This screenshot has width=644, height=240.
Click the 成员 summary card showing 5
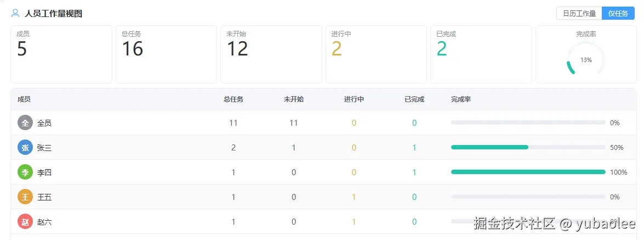[x=61, y=54]
